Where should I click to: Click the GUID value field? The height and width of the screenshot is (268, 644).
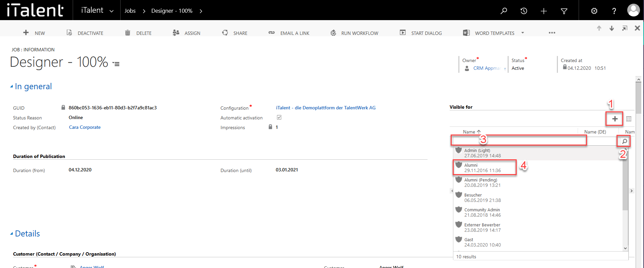tap(113, 108)
